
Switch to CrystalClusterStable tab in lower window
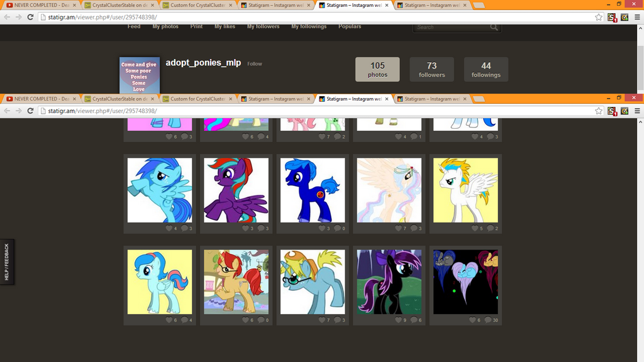tap(119, 99)
